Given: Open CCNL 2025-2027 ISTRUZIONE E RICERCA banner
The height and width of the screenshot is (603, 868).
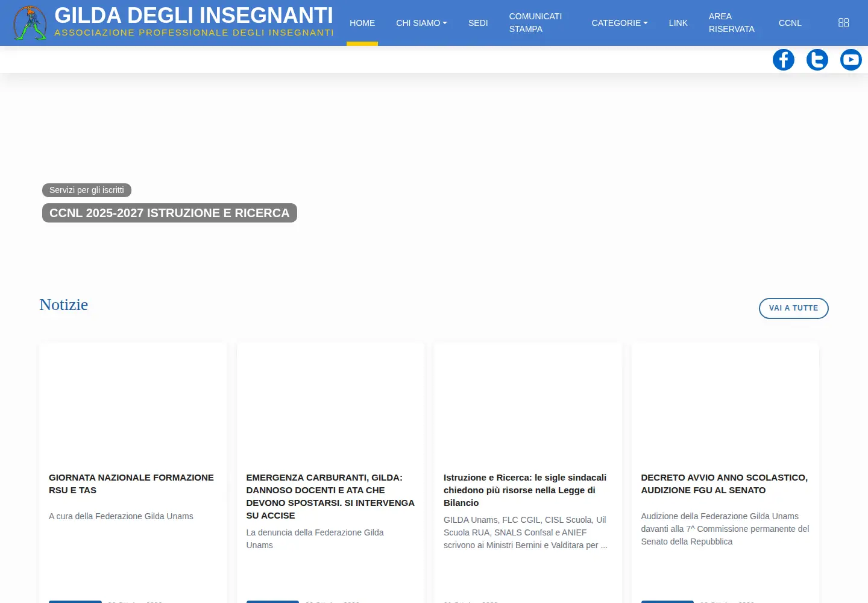Looking at the screenshot, I should click(x=169, y=213).
